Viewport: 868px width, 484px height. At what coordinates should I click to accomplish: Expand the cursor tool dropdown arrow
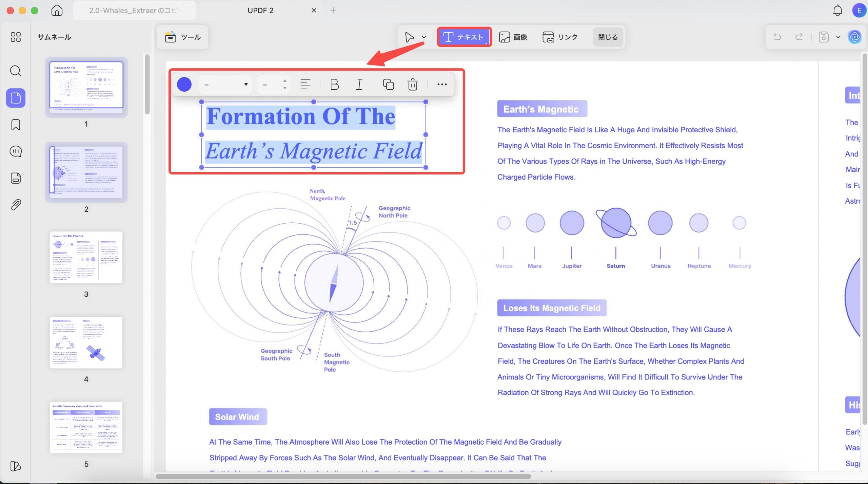424,37
